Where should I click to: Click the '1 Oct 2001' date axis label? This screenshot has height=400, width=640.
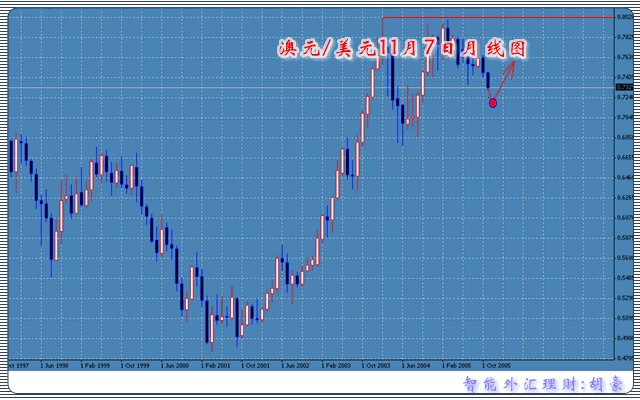256,366
